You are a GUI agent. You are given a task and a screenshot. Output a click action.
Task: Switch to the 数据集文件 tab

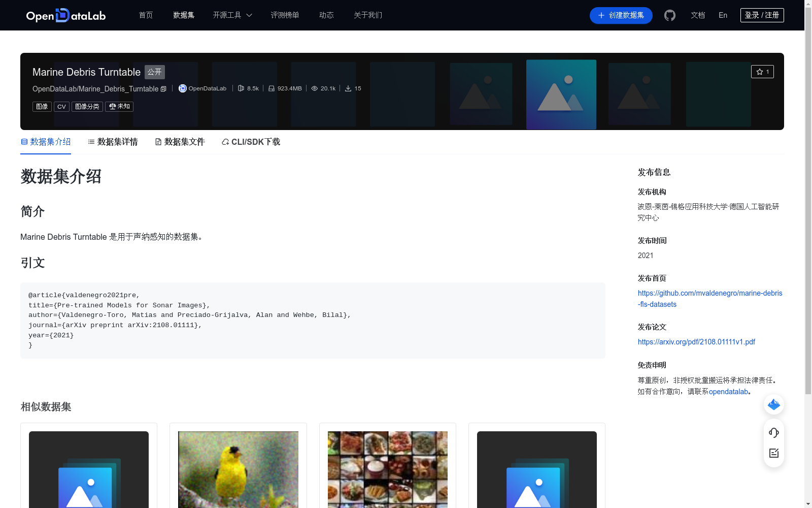coord(180,142)
